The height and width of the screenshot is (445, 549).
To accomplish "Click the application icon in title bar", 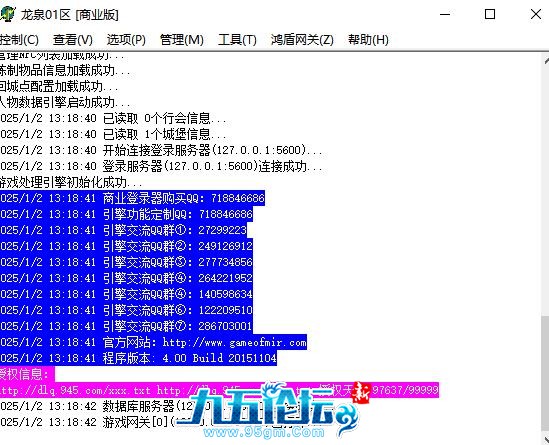I will (x=7, y=14).
